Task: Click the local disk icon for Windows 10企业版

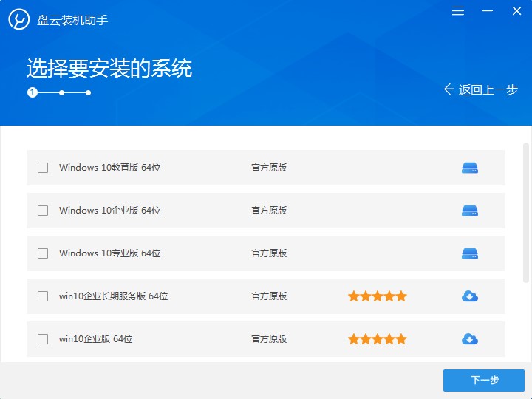Action: click(x=470, y=211)
